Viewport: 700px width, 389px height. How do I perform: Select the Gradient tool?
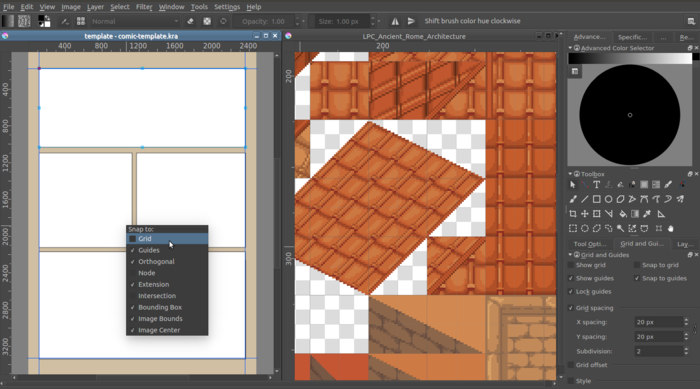coord(635,214)
